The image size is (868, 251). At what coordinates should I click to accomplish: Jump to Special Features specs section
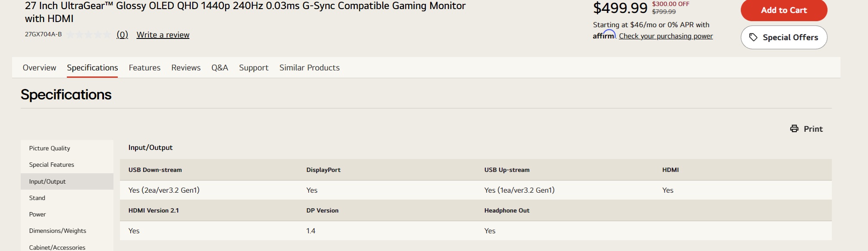52,165
